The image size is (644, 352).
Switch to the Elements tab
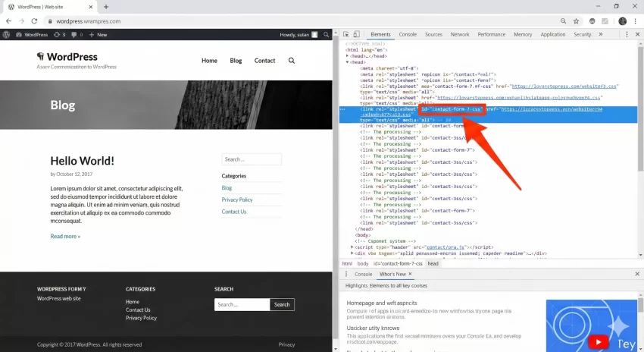(380, 35)
